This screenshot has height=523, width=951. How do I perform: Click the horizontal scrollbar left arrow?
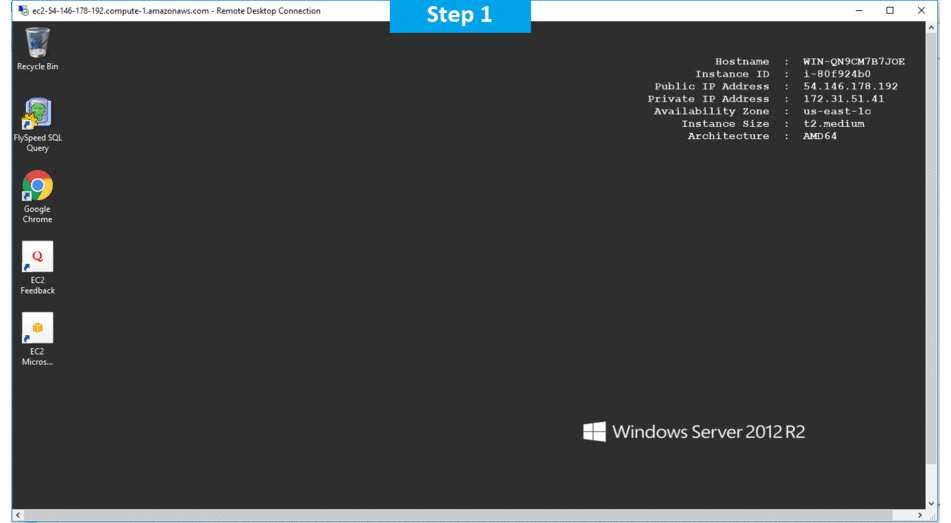[x=18, y=516]
